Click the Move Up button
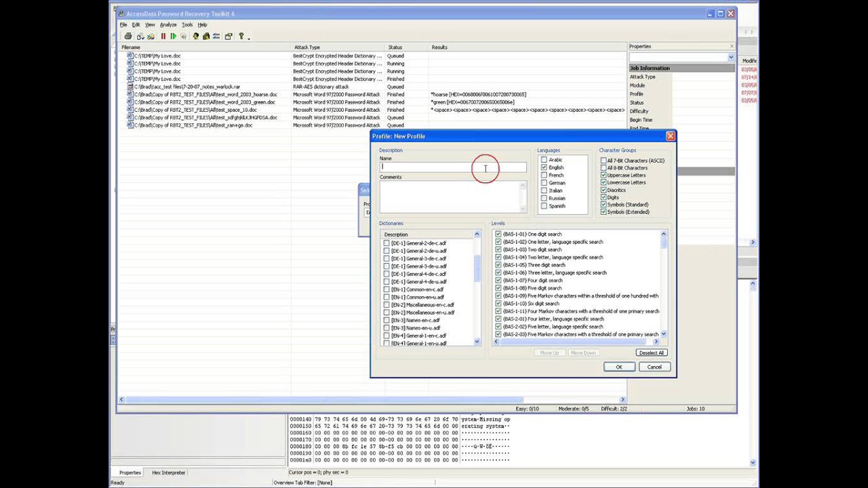Image resolution: width=868 pixels, height=488 pixels. coord(549,352)
